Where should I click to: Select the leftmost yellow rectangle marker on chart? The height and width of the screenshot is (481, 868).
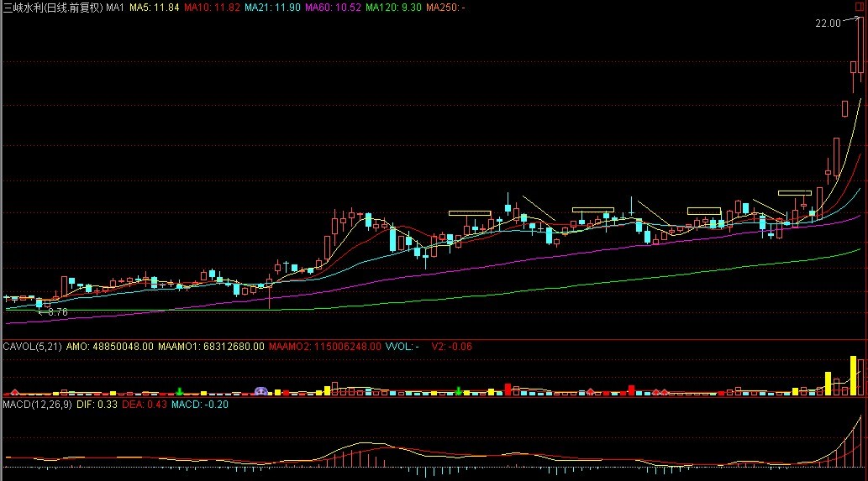pos(470,212)
